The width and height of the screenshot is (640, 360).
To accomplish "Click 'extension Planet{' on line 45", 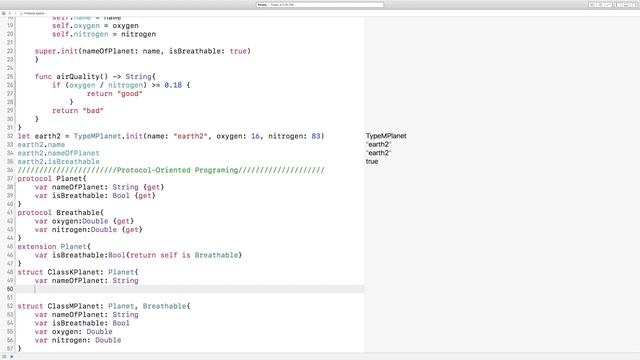I will tap(54, 247).
